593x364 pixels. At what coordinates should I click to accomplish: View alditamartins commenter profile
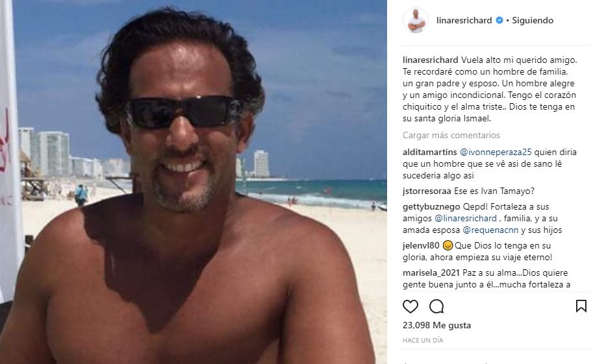tap(429, 152)
